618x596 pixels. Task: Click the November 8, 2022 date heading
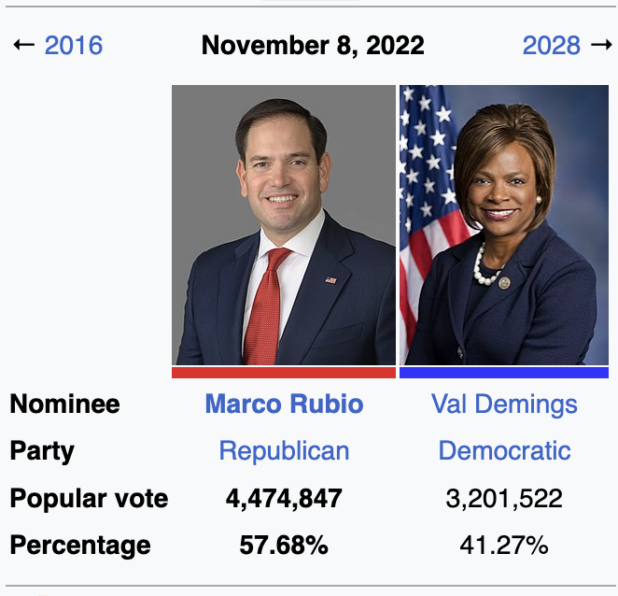(x=312, y=45)
